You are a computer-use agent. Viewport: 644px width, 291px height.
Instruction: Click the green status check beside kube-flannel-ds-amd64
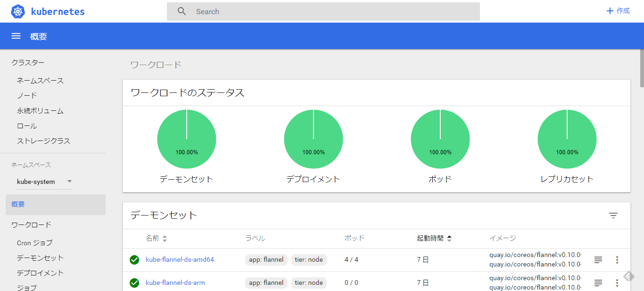click(134, 259)
